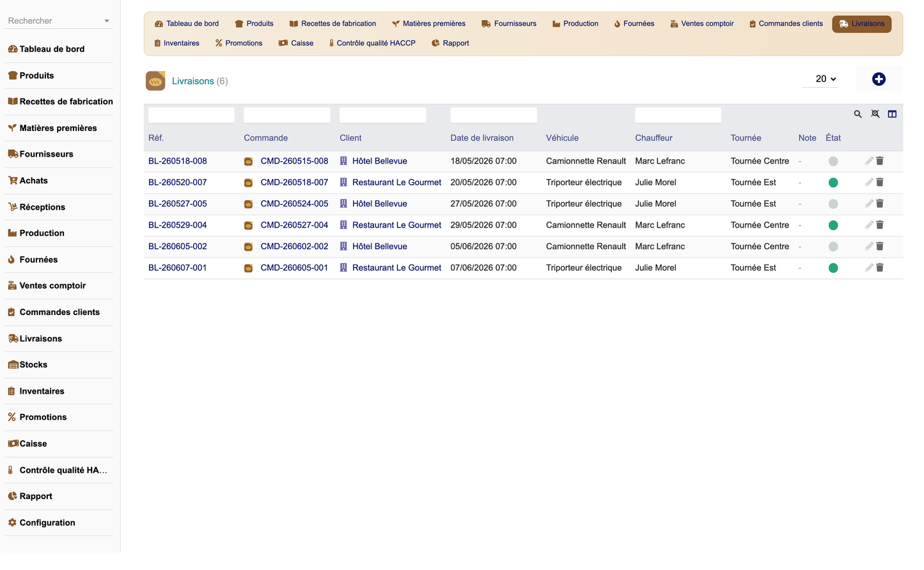The width and height of the screenshot is (924, 570).
Task: Go to Fournisseurs tab in top bar
Action: [x=509, y=24]
